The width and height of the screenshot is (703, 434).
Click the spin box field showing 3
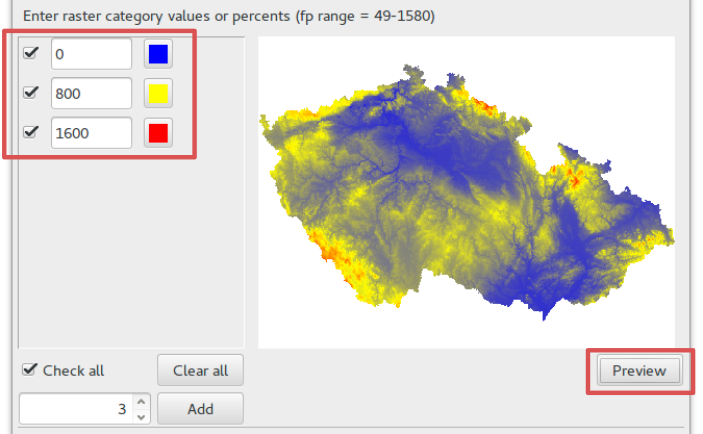click(x=76, y=408)
